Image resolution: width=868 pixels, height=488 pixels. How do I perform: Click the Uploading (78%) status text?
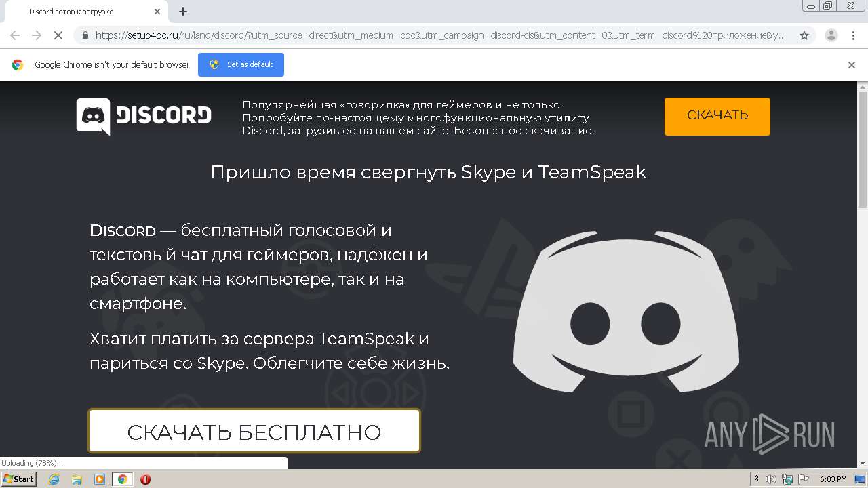[32, 463]
